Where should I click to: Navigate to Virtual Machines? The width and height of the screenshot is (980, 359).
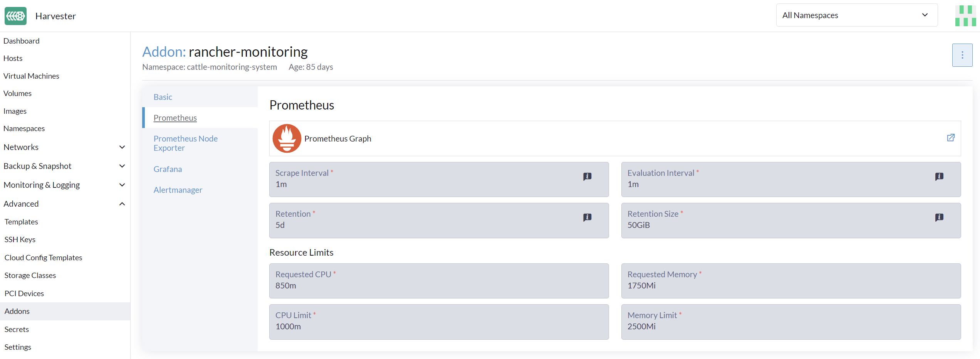tap(31, 76)
